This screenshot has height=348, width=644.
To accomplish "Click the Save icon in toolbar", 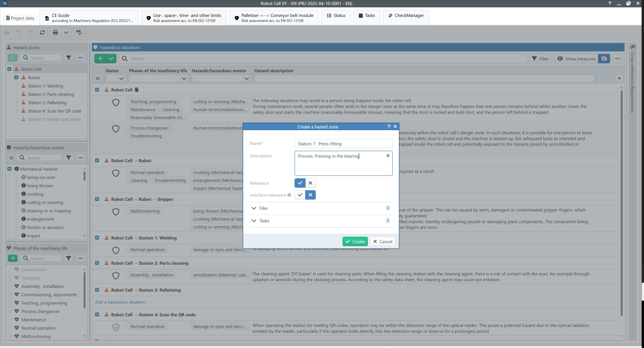I will (x=7, y=32).
